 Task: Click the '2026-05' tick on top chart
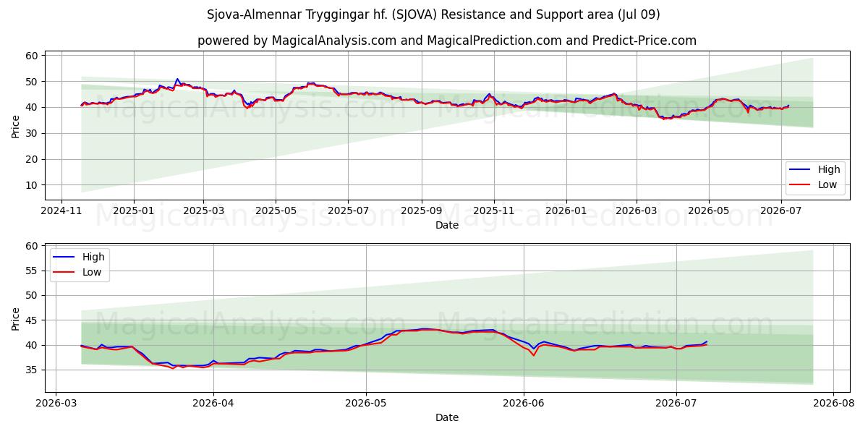[x=708, y=210]
